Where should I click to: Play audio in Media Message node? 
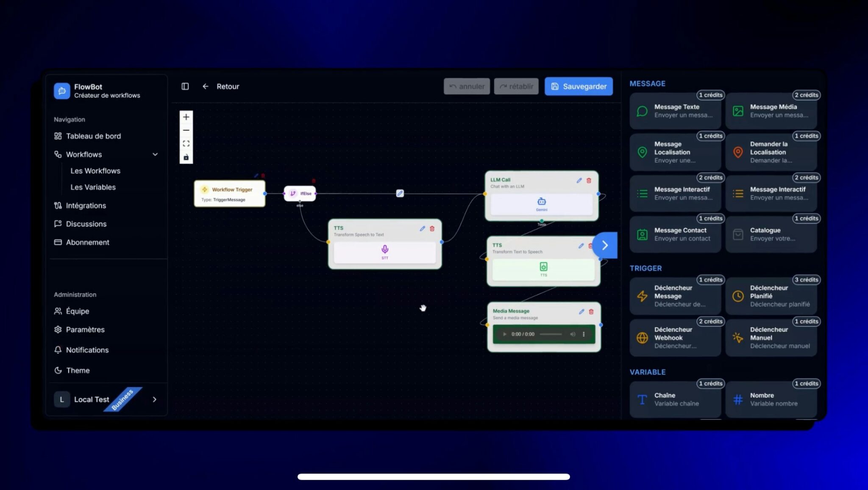(504, 334)
